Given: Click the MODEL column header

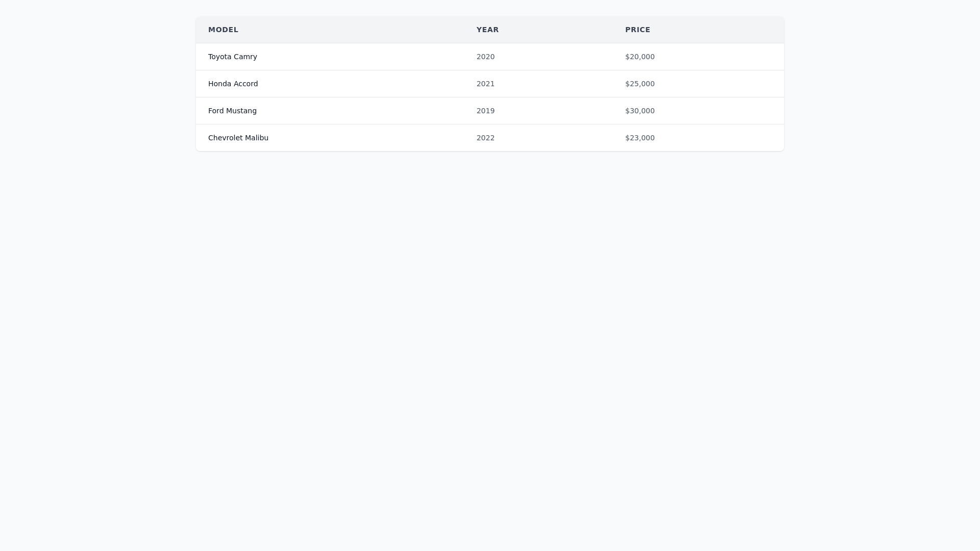Looking at the screenshot, I should tap(330, 30).
